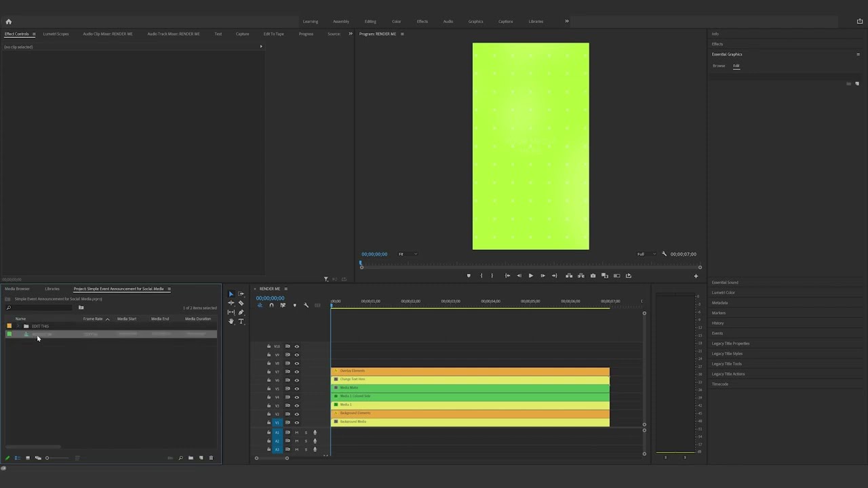
Task: Activate the Ripple Edit tool
Action: coord(231,303)
